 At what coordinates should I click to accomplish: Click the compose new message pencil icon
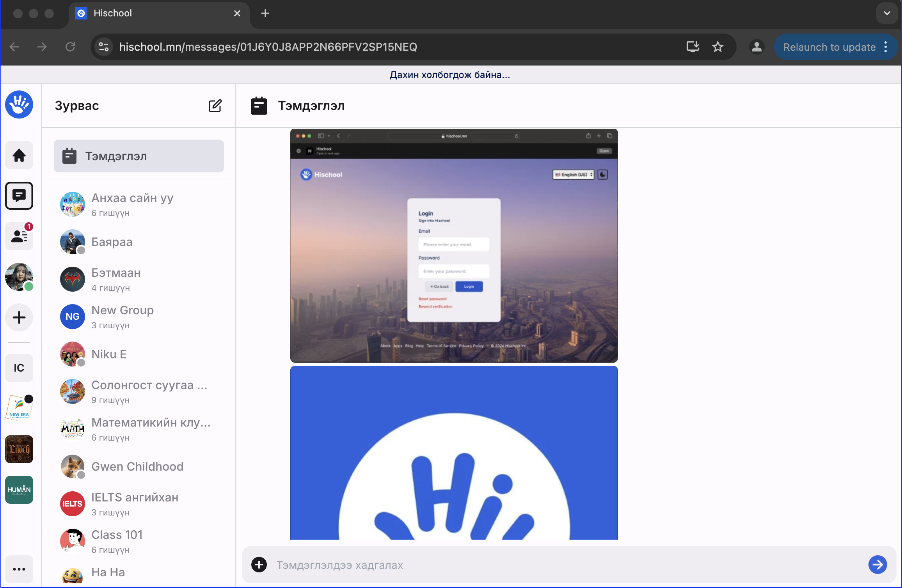(x=215, y=106)
